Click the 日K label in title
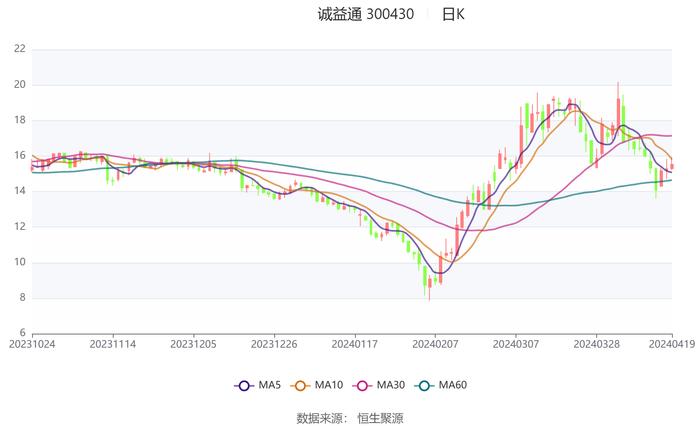This screenshot has width=700, height=426. (453, 14)
